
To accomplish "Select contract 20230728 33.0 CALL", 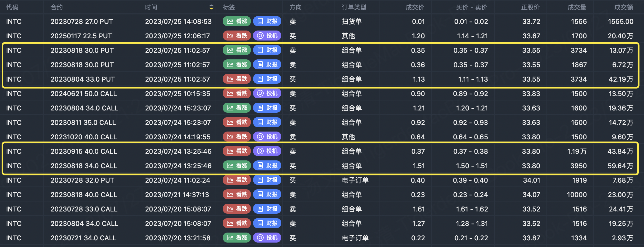I will [x=84, y=209].
